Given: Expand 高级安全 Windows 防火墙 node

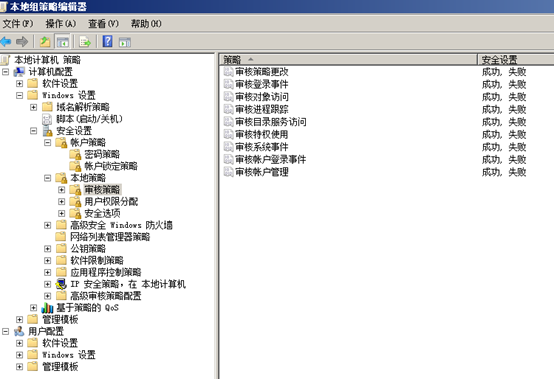Looking at the screenshot, I should pos(48,225).
